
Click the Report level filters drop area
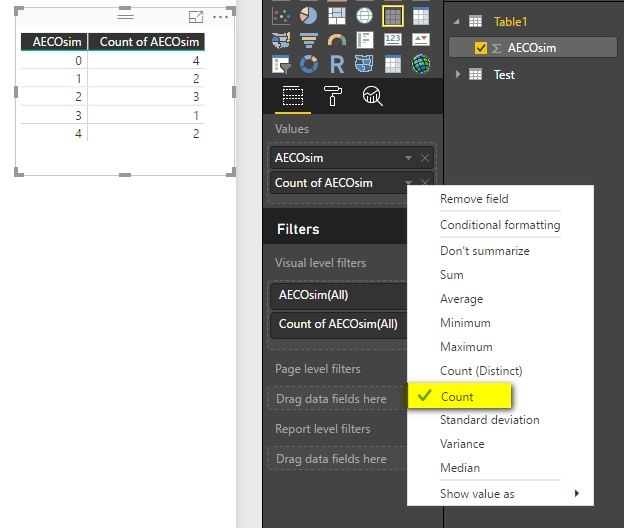pos(337,459)
